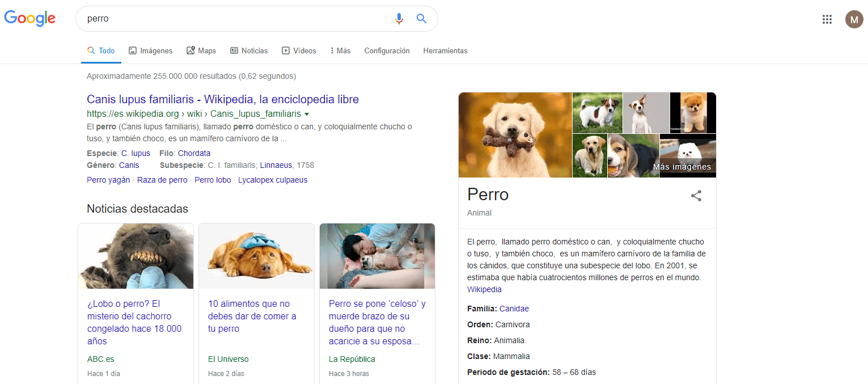Open ¿Lobo o perro? news headline
868x384 pixels.
pyautogui.click(x=134, y=322)
